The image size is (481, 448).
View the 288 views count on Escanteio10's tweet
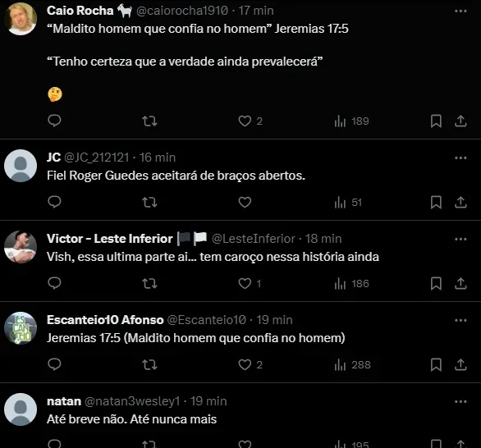[352, 365]
